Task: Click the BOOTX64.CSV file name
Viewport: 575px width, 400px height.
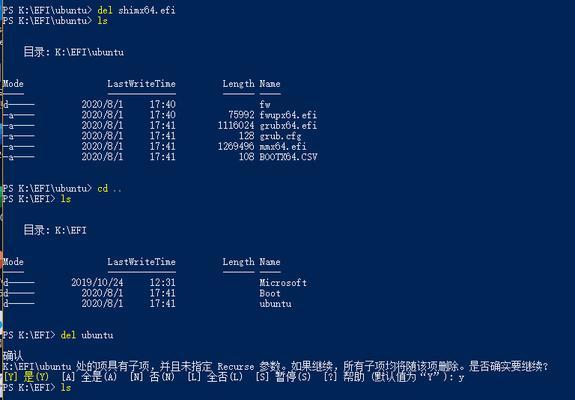Action: click(x=288, y=157)
